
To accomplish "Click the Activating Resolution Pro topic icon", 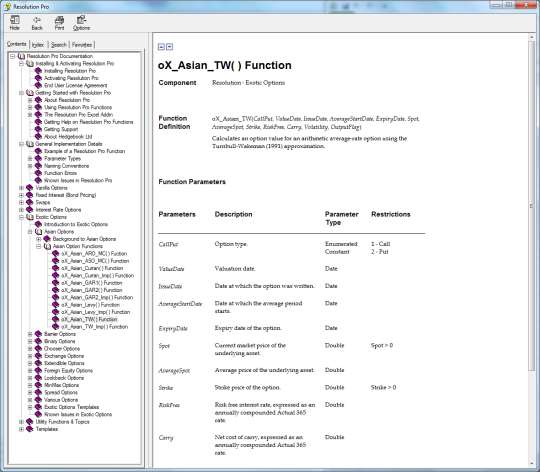I will click(38, 78).
